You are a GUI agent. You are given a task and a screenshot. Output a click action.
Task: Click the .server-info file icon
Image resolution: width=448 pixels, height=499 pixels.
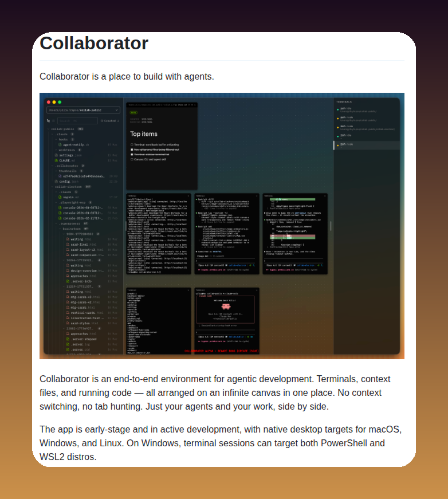(x=68, y=281)
